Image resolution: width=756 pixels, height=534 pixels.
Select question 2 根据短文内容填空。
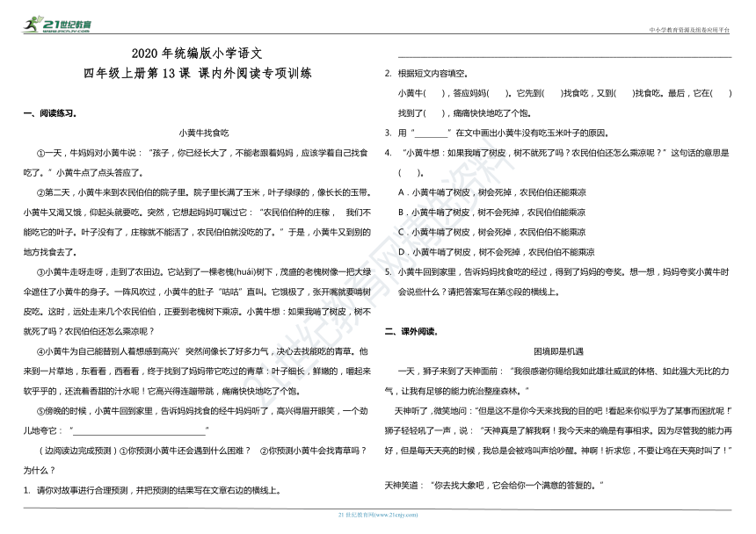pos(426,74)
